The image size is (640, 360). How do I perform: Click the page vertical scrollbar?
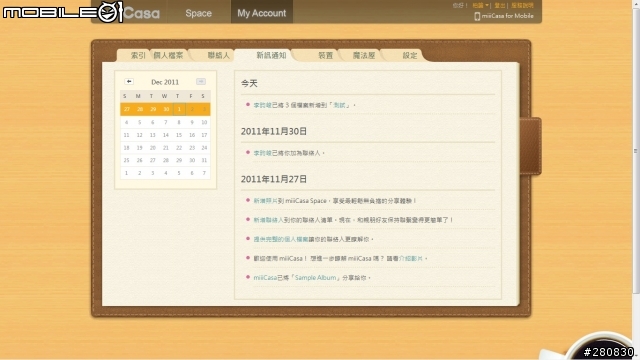636,151
